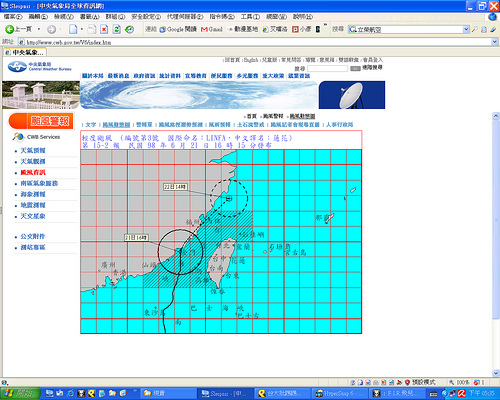
Task: Click the page scrollbar up arrow
Action: coord(496,116)
